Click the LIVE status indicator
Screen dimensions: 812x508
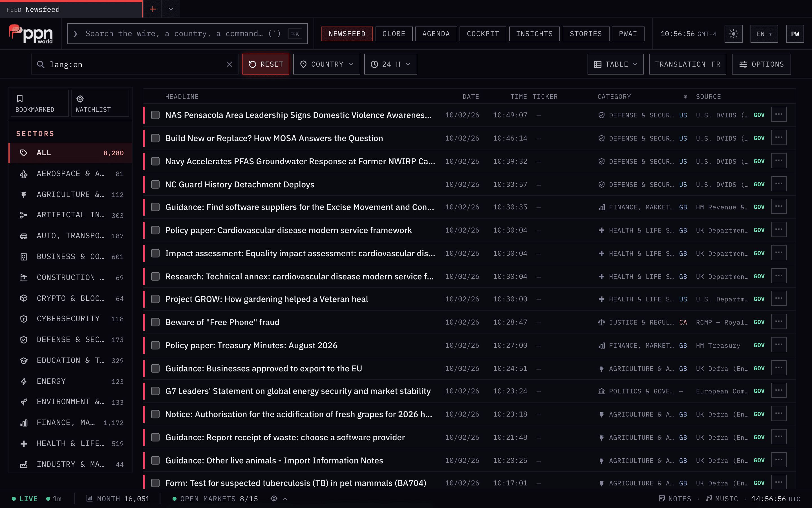point(25,499)
